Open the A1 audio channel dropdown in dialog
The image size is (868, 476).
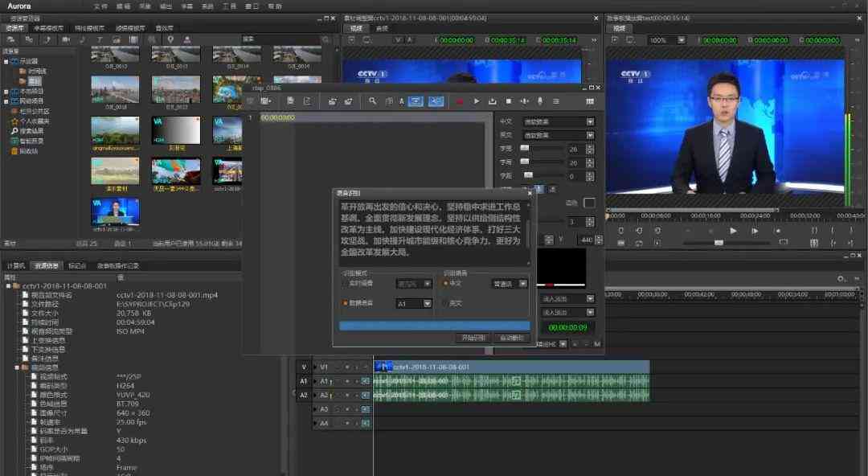pyautogui.click(x=427, y=304)
